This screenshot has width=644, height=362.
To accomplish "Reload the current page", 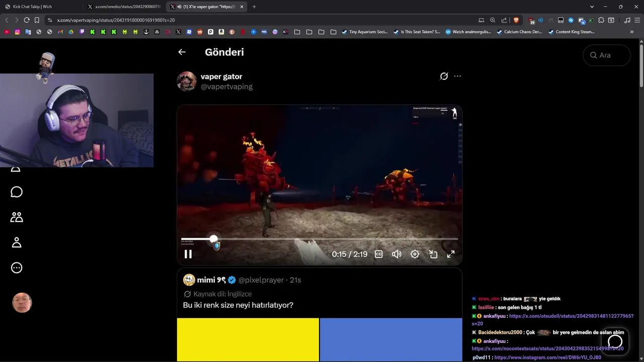I will pyautogui.click(x=27, y=20).
